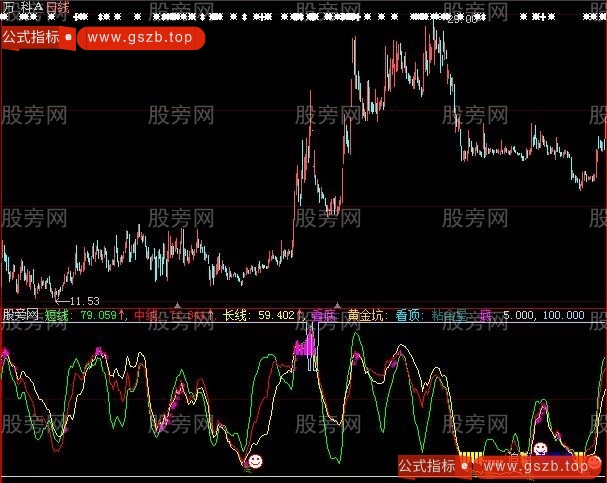Open the www.gszb.top link at top
This screenshot has height=483, width=607.
click(138, 36)
